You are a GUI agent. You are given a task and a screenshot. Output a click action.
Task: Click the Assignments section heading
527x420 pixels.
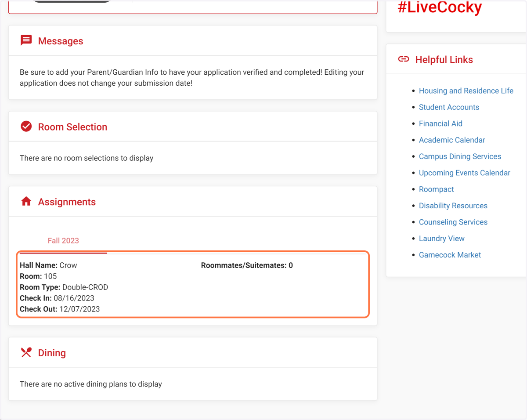(67, 202)
